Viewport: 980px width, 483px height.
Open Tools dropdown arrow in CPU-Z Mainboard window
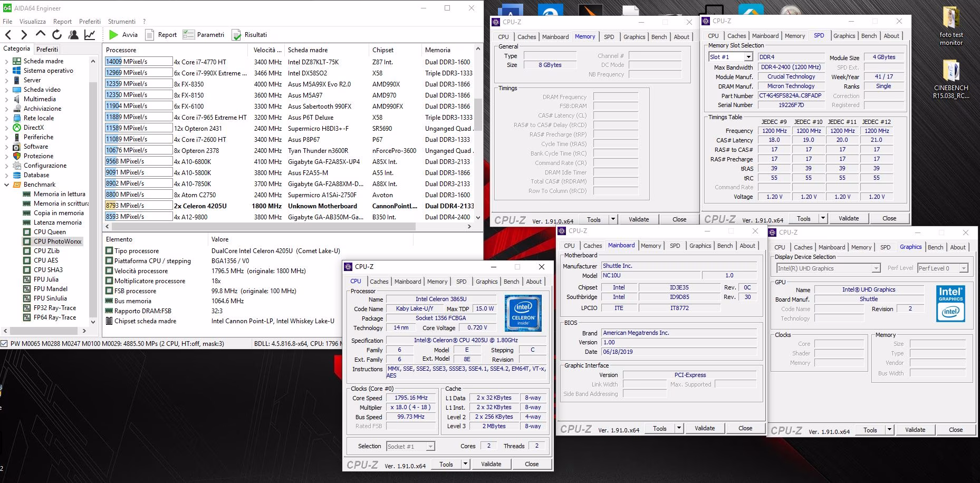click(x=679, y=429)
